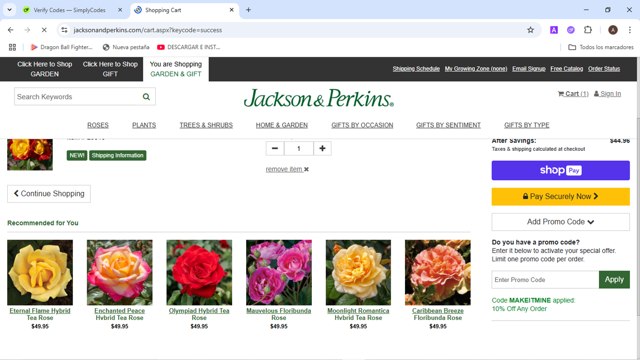
Task: Apply the promo code
Action: coord(614,280)
